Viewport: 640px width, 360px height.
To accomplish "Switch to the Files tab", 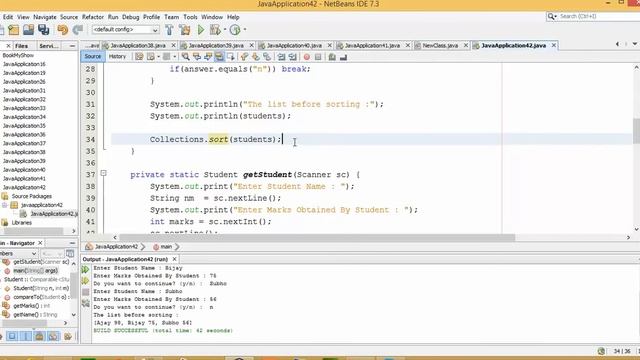I will (21, 46).
